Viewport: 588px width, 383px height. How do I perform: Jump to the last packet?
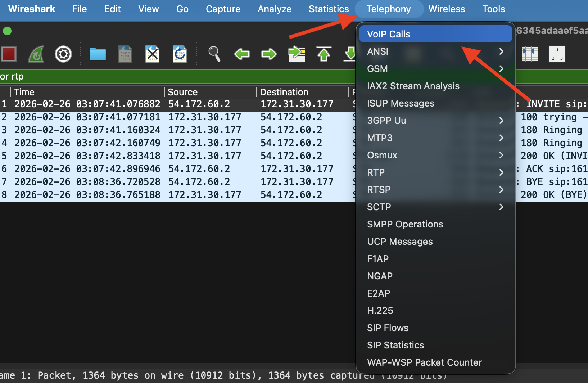(350, 54)
